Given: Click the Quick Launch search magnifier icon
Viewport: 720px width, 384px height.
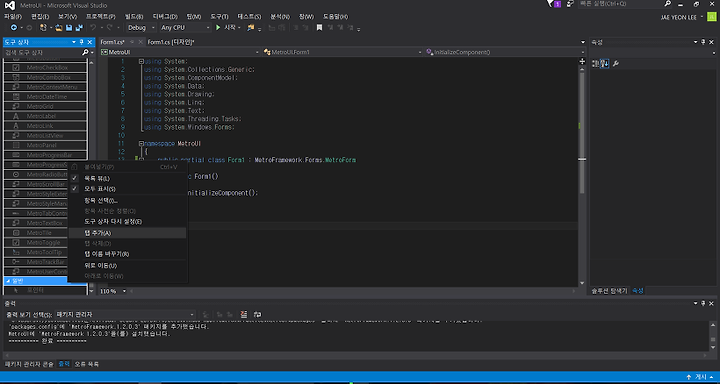Looking at the screenshot, I should pyautogui.click(x=668, y=4).
